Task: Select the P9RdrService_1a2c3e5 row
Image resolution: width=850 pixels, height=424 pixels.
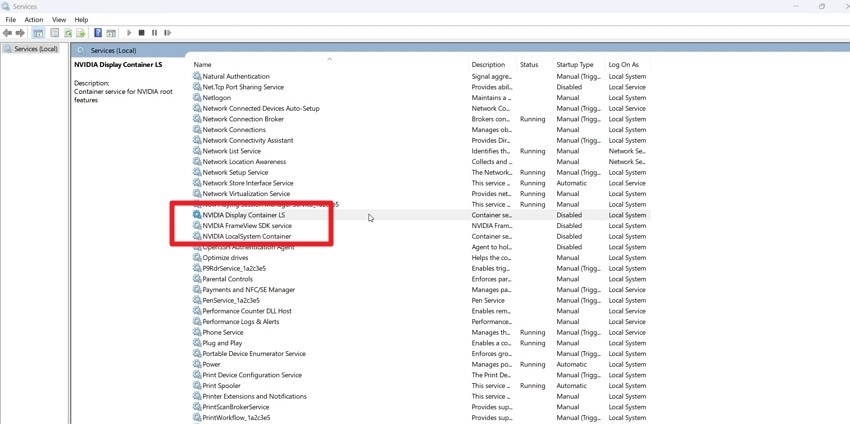Action: pyautogui.click(x=421, y=268)
